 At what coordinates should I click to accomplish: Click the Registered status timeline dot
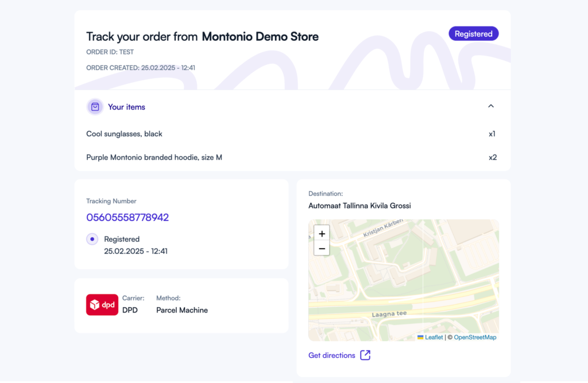pyautogui.click(x=92, y=239)
